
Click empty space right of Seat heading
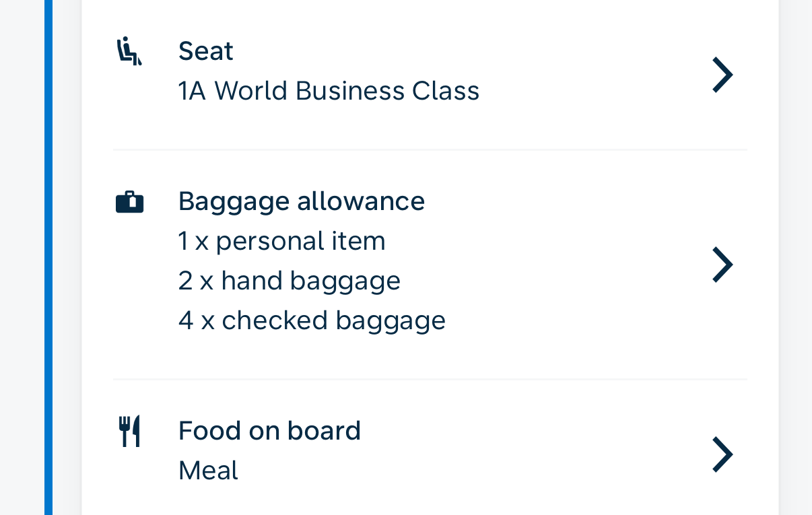[x=471, y=51]
